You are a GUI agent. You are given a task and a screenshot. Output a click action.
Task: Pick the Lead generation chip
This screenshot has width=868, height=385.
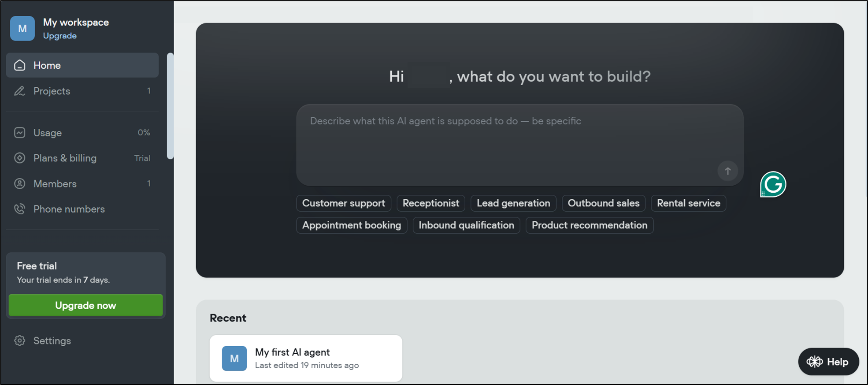point(513,203)
